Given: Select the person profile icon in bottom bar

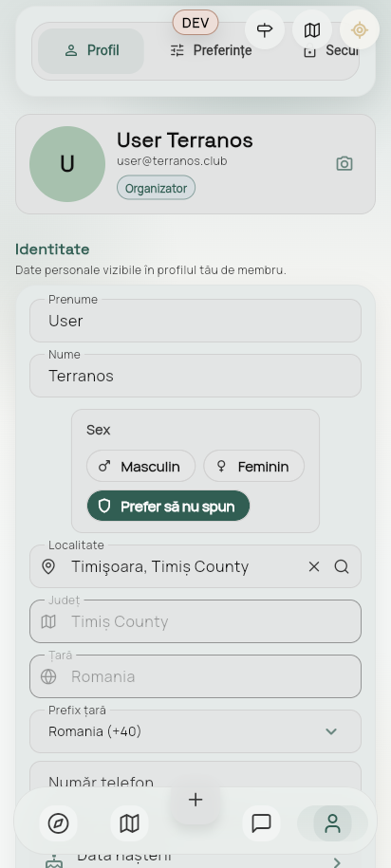Looking at the screenshot, I should tap(332, 823).
